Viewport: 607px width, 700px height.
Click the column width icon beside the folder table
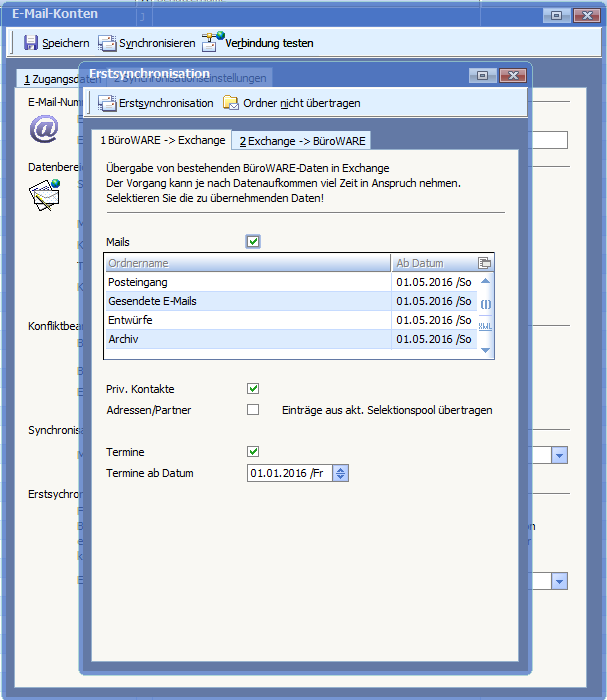486,304
